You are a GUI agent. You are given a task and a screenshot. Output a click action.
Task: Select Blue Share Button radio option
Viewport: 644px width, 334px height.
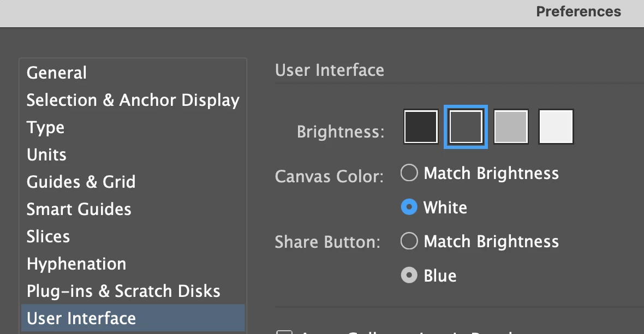click(x=409, y=276)
